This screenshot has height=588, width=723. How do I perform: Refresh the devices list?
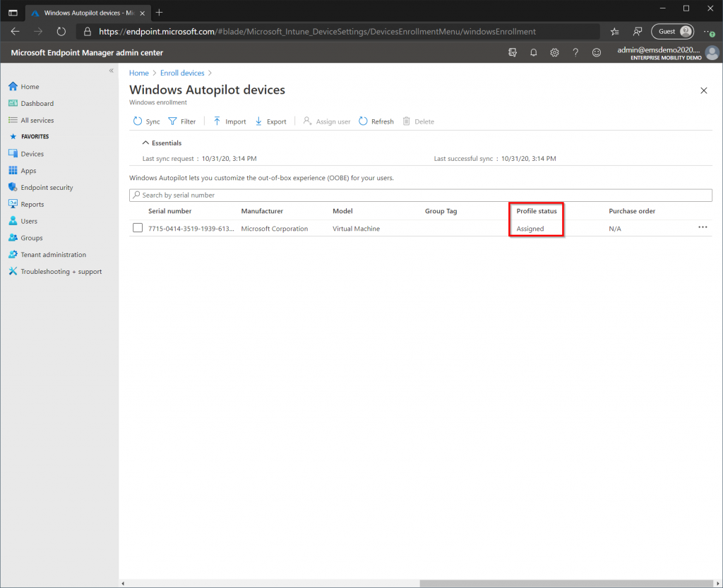tap(376, 121)
